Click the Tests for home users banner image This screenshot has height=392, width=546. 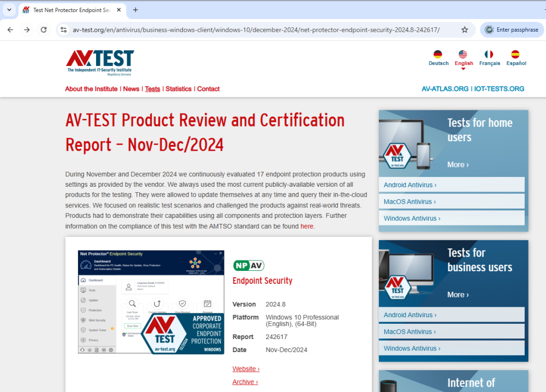(453, 144)
